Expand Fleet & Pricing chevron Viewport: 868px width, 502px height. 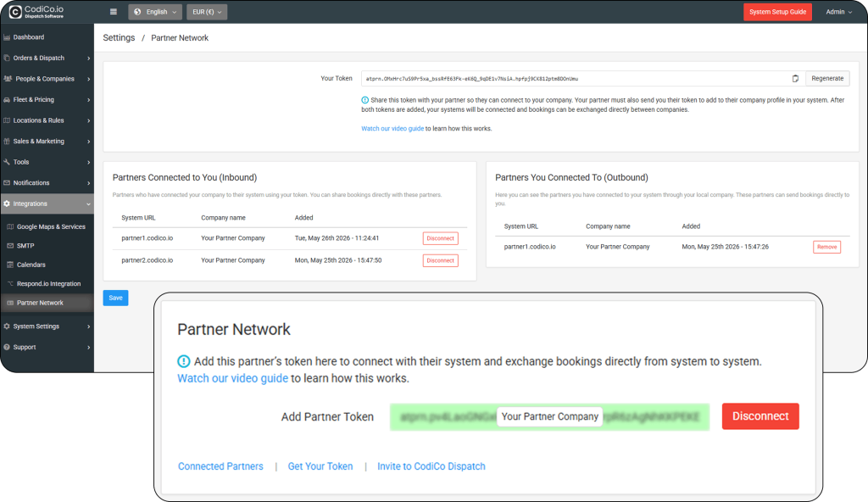tap(88, 100)
